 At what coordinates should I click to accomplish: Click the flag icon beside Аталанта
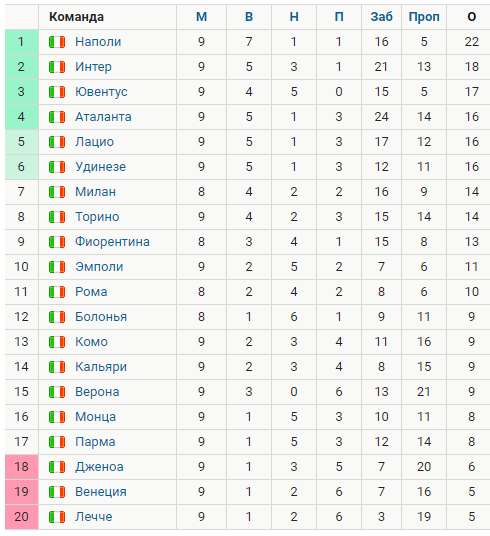click(x=57, y=117)
